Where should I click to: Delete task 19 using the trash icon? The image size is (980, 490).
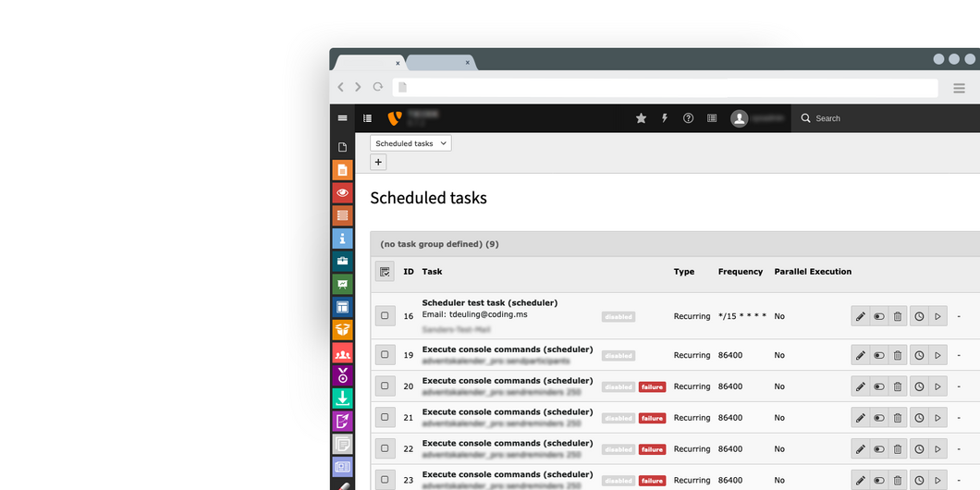coord(897,355)
